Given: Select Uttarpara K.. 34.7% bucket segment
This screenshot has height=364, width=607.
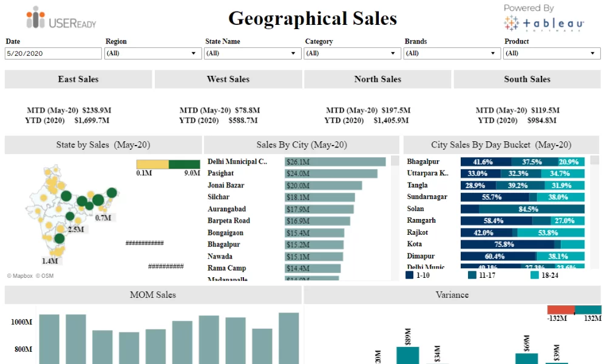Looking at the screenshot, I should pos(563,174).
